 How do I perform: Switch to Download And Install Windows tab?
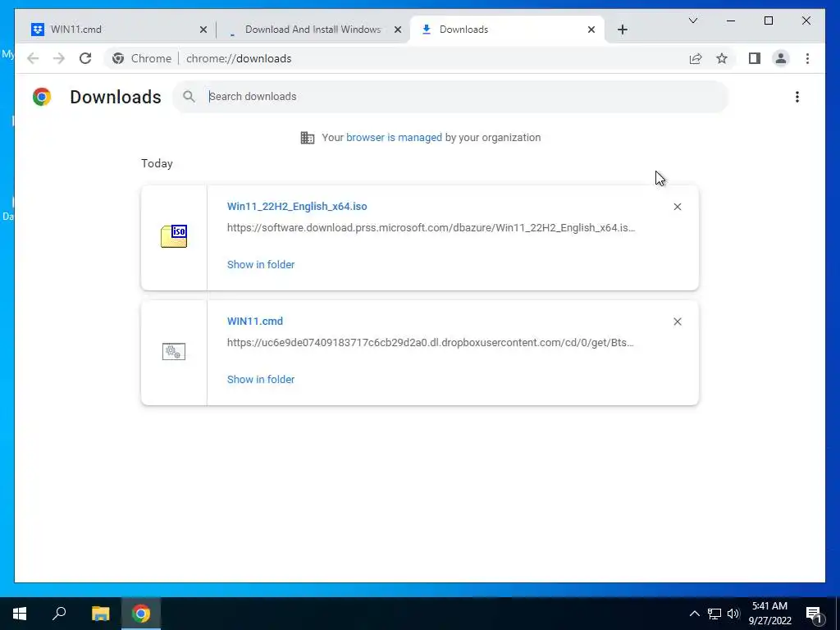[x=313, y=30]
